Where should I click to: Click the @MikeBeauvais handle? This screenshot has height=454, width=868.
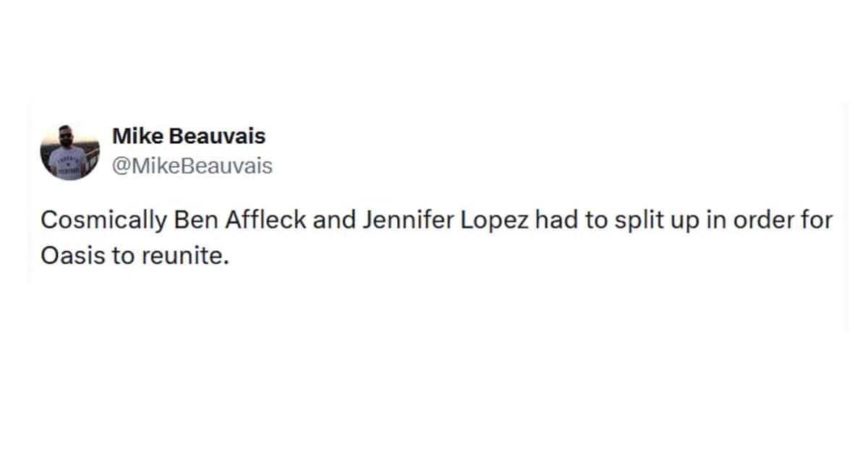(192, 166)
